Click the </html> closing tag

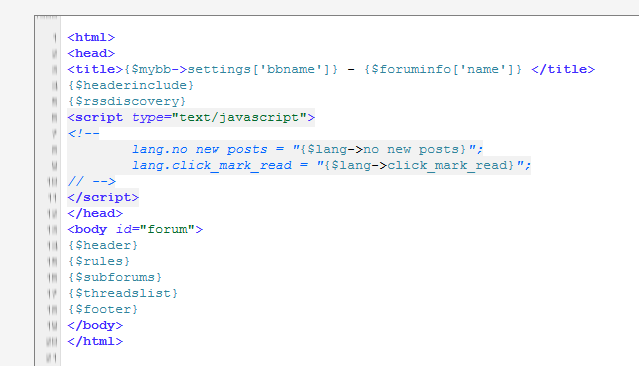pos(95,341)
